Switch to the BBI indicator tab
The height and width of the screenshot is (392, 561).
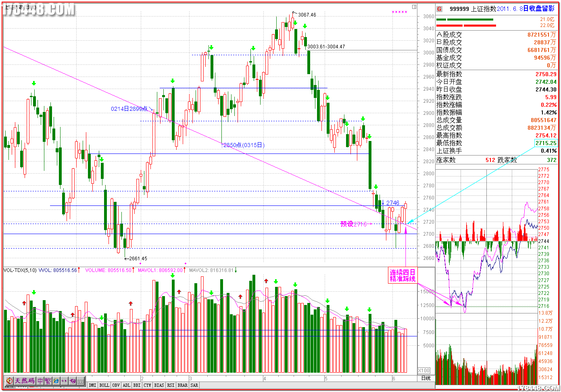tap(137, 386)
